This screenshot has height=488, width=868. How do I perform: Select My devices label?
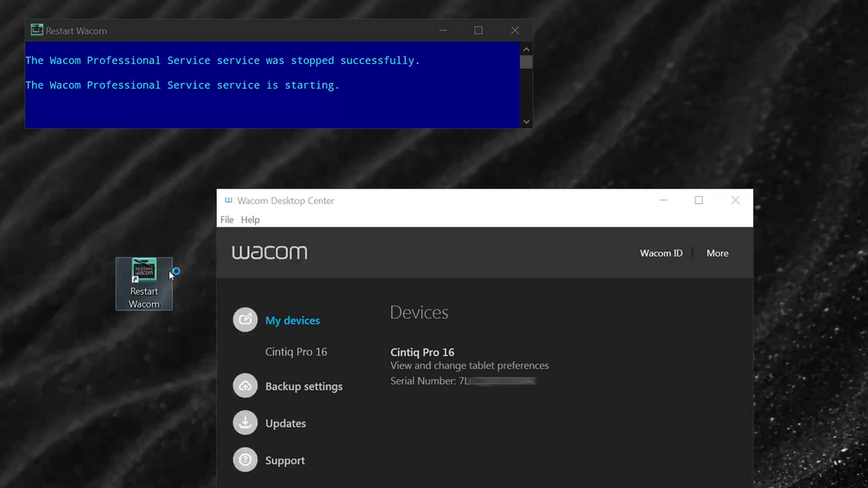pyautogui.click(x=292, y=320)
